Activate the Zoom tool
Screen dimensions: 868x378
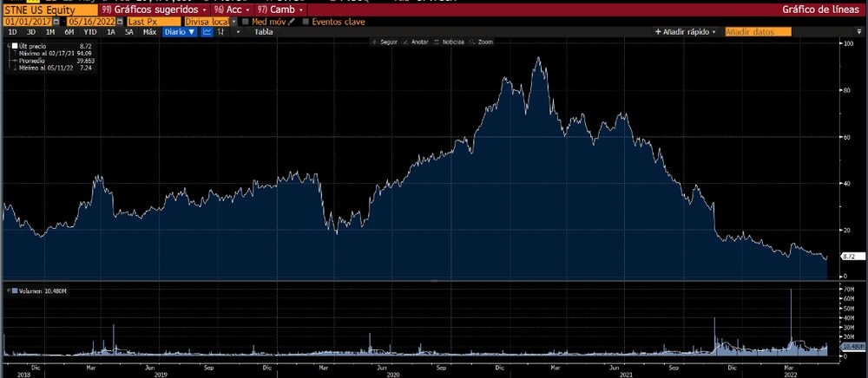click(x=482, y=42)
